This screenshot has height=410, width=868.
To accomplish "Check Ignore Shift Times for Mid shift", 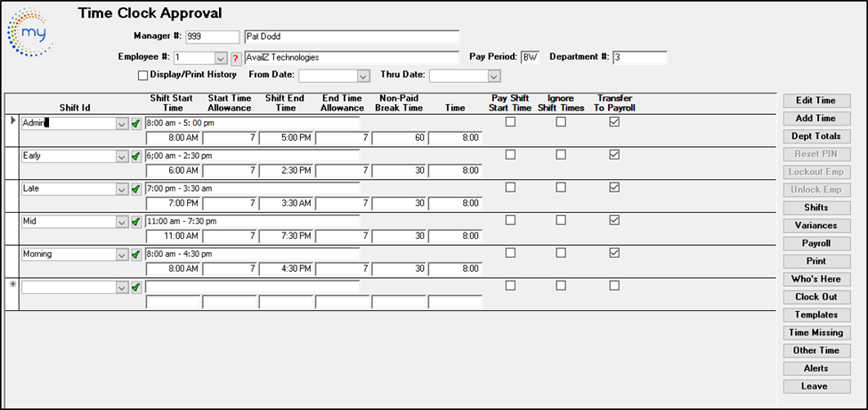I will [x=561, y=220].
